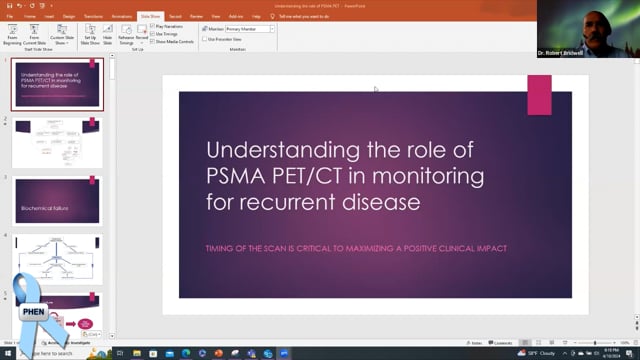
Task: Click Dr. Robert Bridwell video thumbnail
Action: 588,29
